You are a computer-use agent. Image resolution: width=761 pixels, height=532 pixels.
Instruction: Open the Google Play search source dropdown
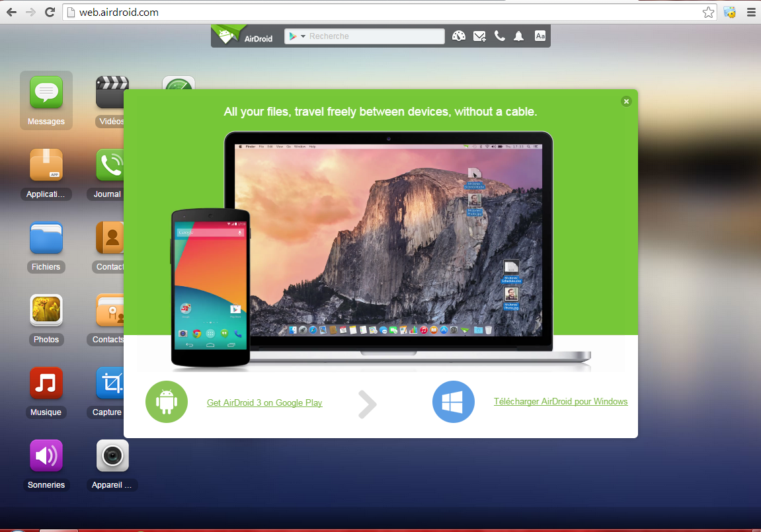coord(297,36)
